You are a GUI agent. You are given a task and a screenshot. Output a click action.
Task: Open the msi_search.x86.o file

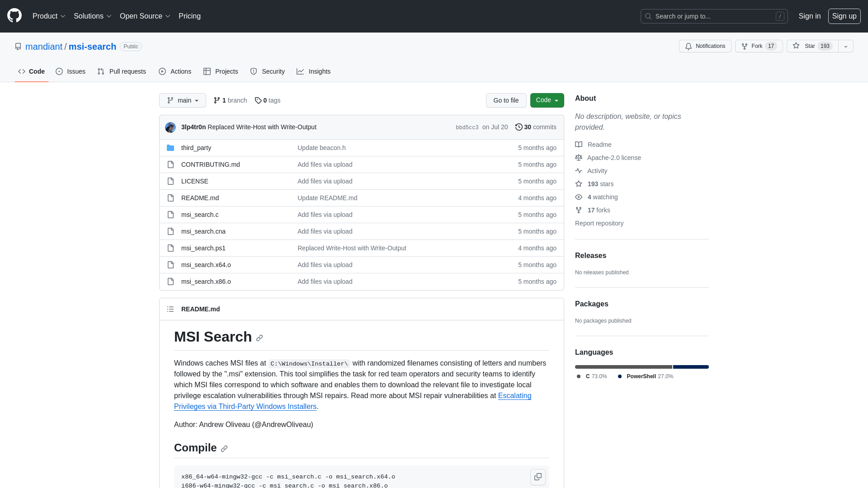(x=206, y=282)
